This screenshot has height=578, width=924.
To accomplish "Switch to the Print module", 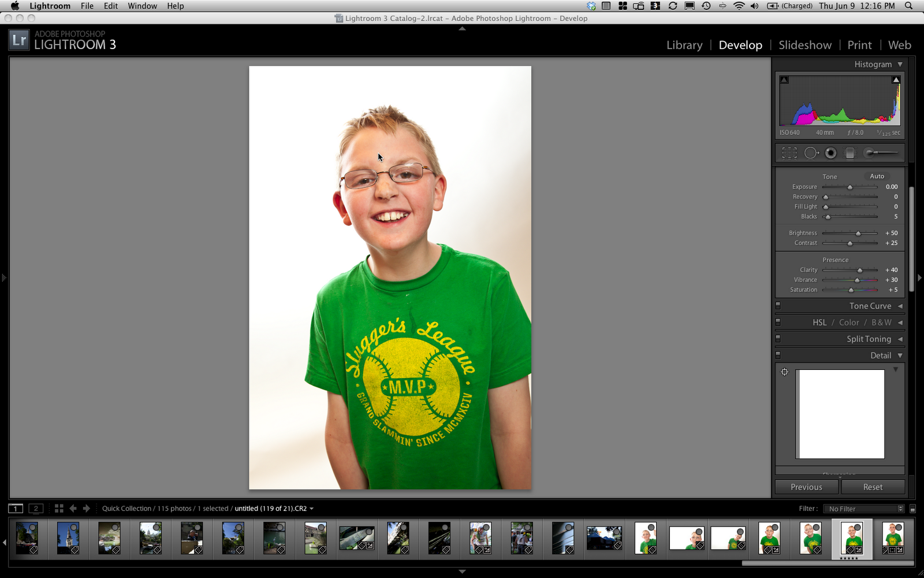I will click(x=859, y=45).
